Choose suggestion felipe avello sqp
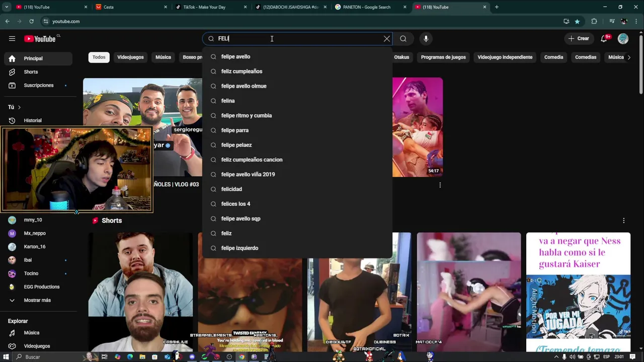This screenshot has width=644, height=362. tap(297, 219)
